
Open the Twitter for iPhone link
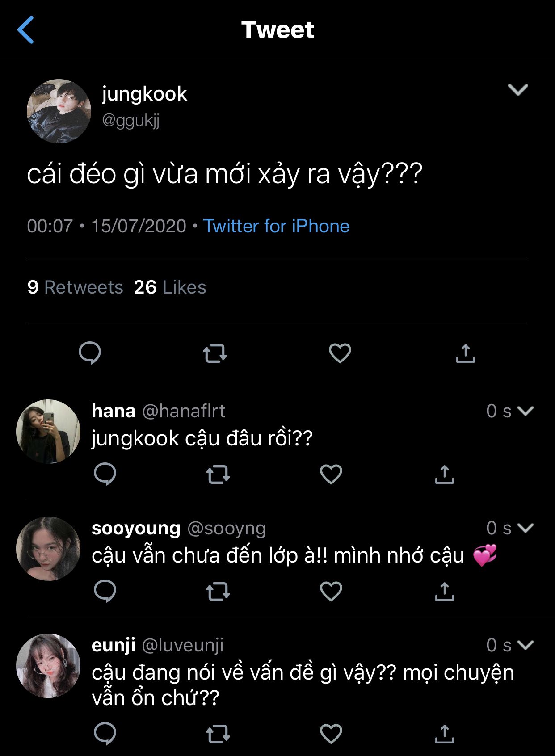tap(276, 226)
